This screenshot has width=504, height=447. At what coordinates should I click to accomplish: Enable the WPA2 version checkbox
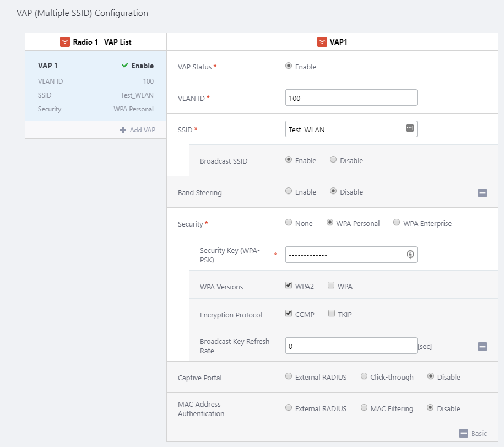click(289, 286)
